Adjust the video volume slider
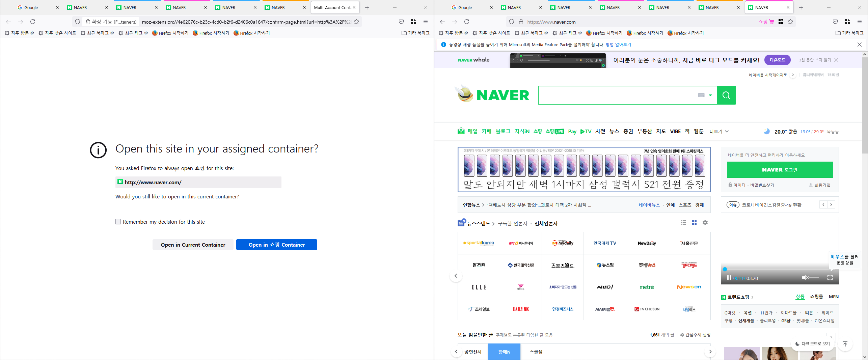The width and height of the screenshot is (868, 360). pos(814,278)
